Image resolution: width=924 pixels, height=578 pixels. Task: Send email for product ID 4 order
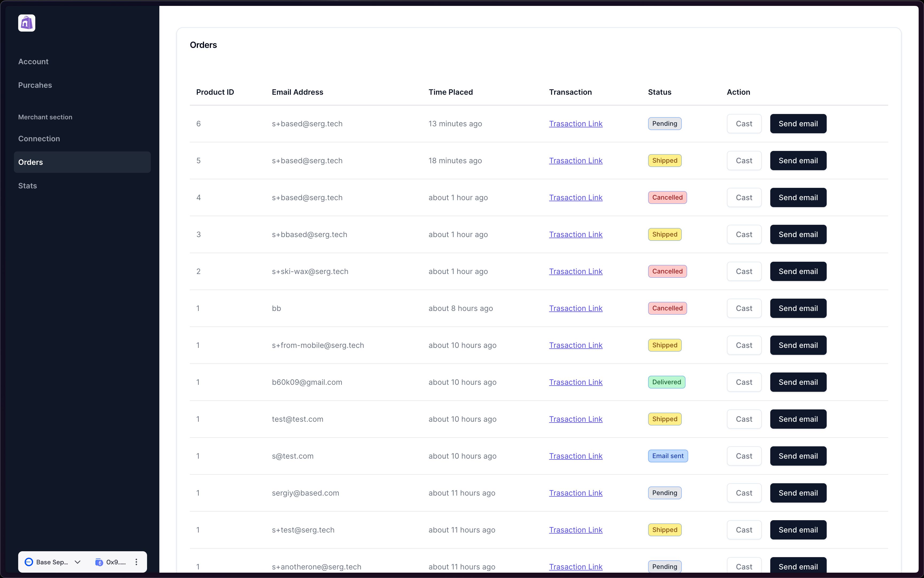tap(798, 198)
